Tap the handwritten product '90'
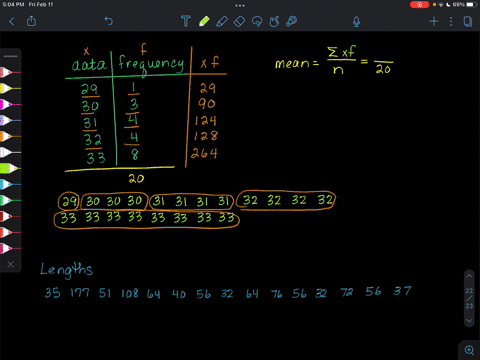Viewport: 480px width, 360px height. [207, 104]
